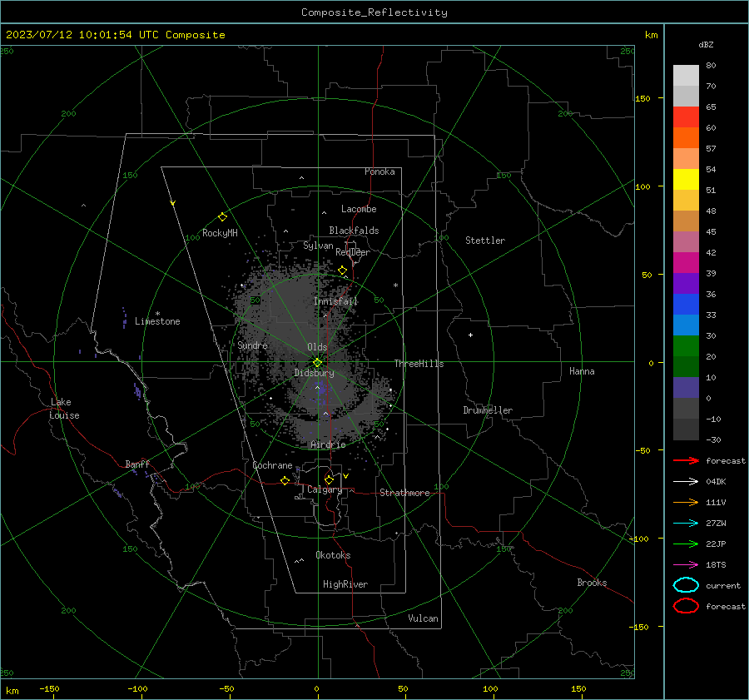Click the yellow diamond marker near RockyMH
Viewport: 749px width, 700px height.
click(x=222, y=217)
